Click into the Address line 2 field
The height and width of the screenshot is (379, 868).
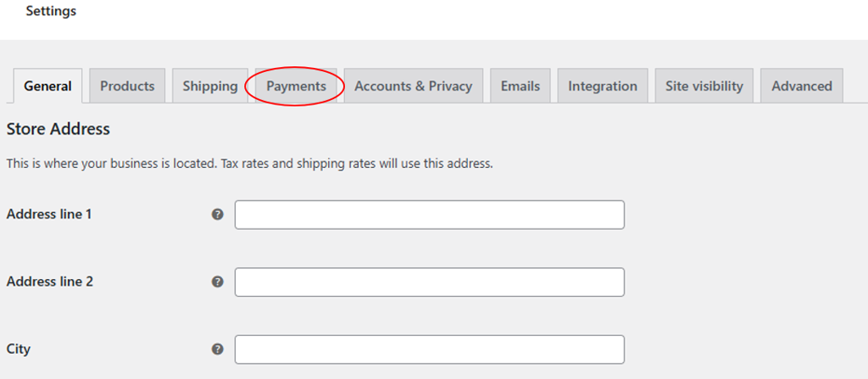[429, 282]
